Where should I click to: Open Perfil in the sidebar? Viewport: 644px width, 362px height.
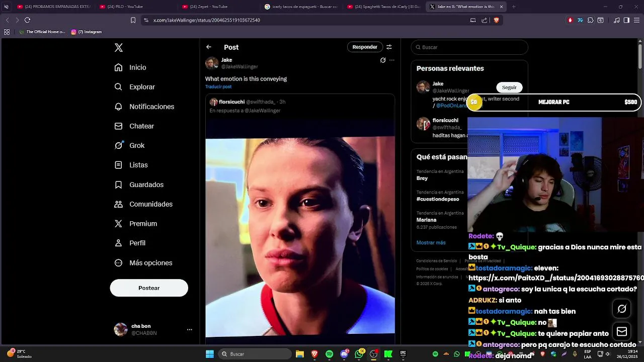130,243
